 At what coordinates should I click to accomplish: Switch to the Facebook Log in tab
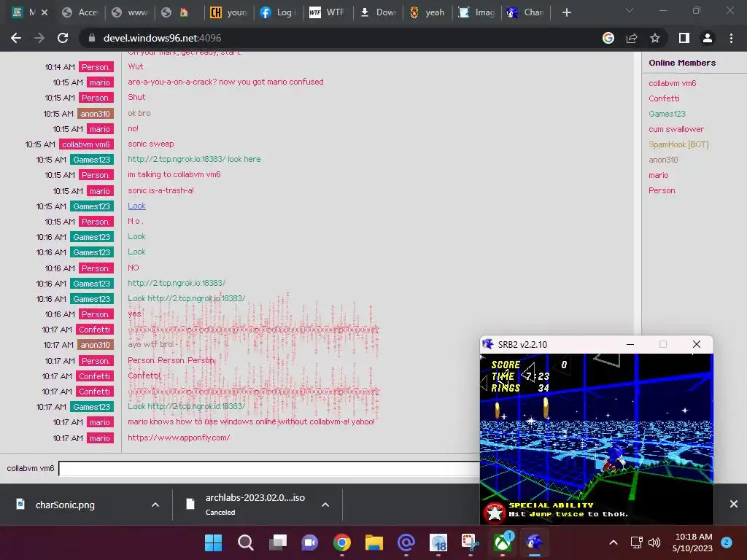tap(278, 12)
